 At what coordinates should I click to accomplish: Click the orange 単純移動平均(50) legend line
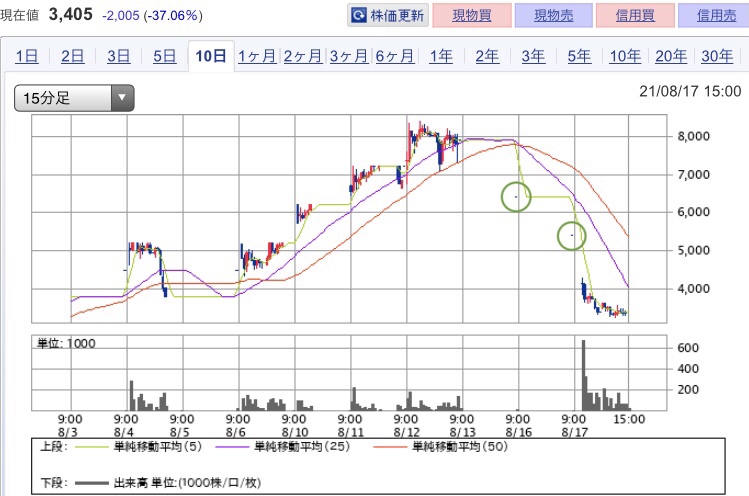point(390,447)
